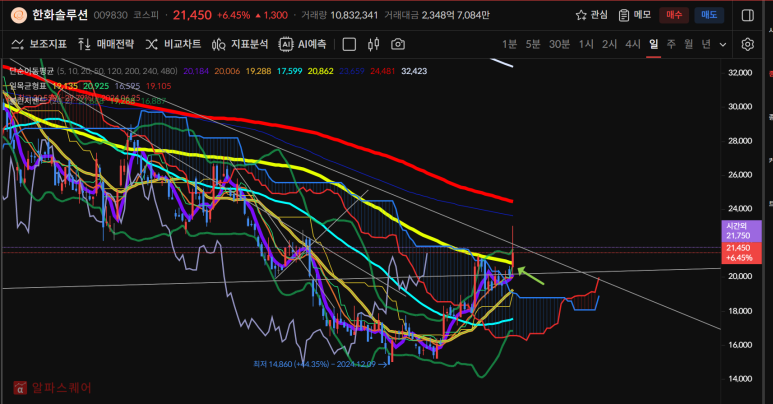Add stock to watchlist with star icon
This screenshot has height=404, width=773.
pos(581,15)
